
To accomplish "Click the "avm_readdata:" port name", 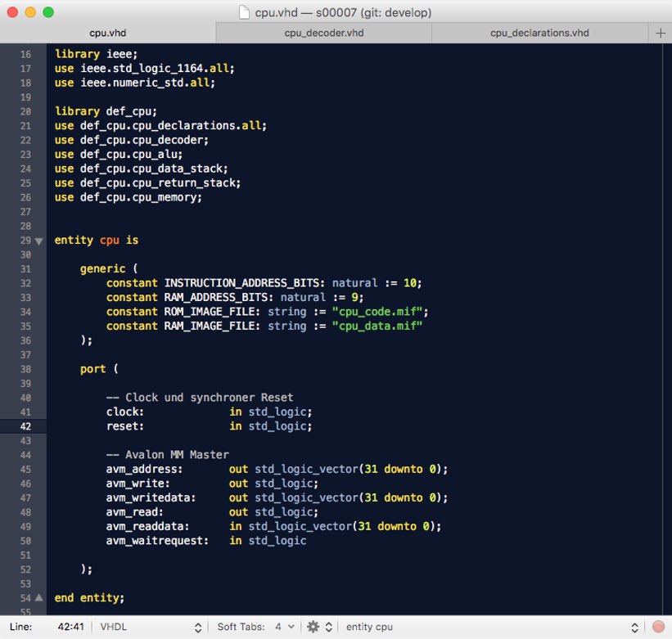I will [148, 526].
